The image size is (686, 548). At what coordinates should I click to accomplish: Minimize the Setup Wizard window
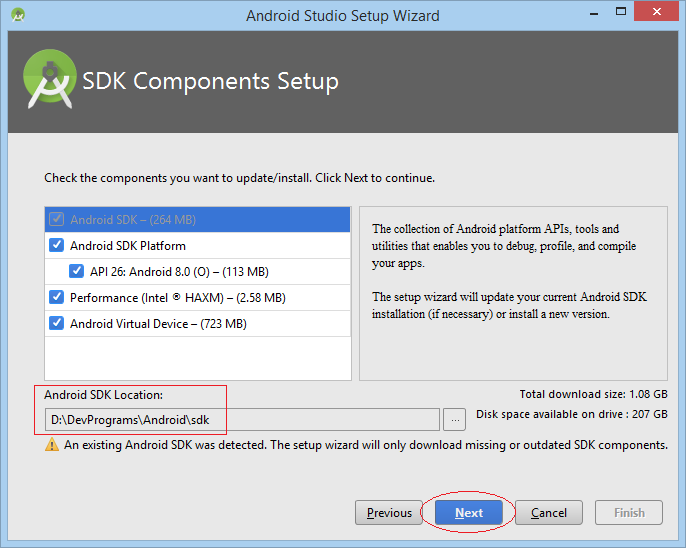coord(594,12)
